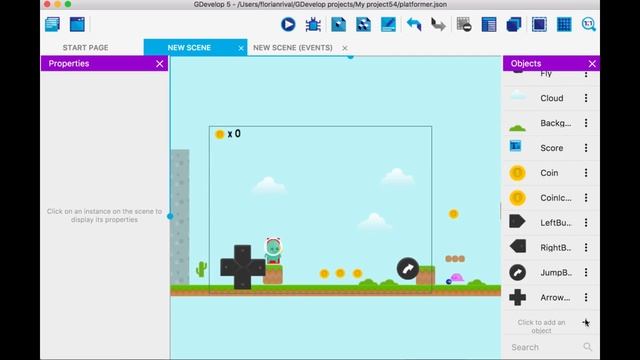Select the CoinIc... object in list
This screenshot has height=360, width=640.
[x=551, y=198]
